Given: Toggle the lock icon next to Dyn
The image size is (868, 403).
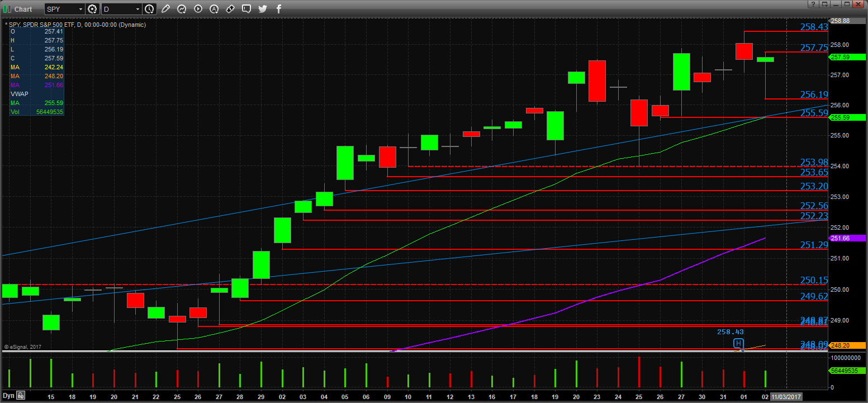Looking at the screenshot, I should 21,395.
